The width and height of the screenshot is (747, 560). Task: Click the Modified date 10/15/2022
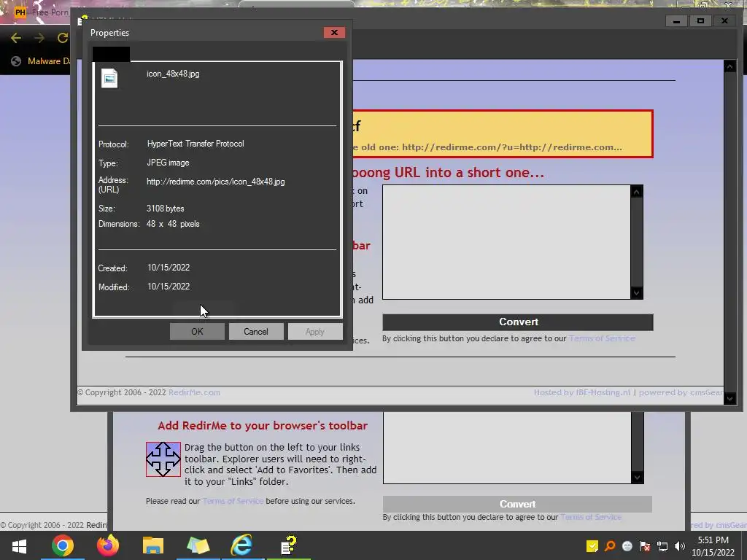pyautogui.click(x=169, y=287)
